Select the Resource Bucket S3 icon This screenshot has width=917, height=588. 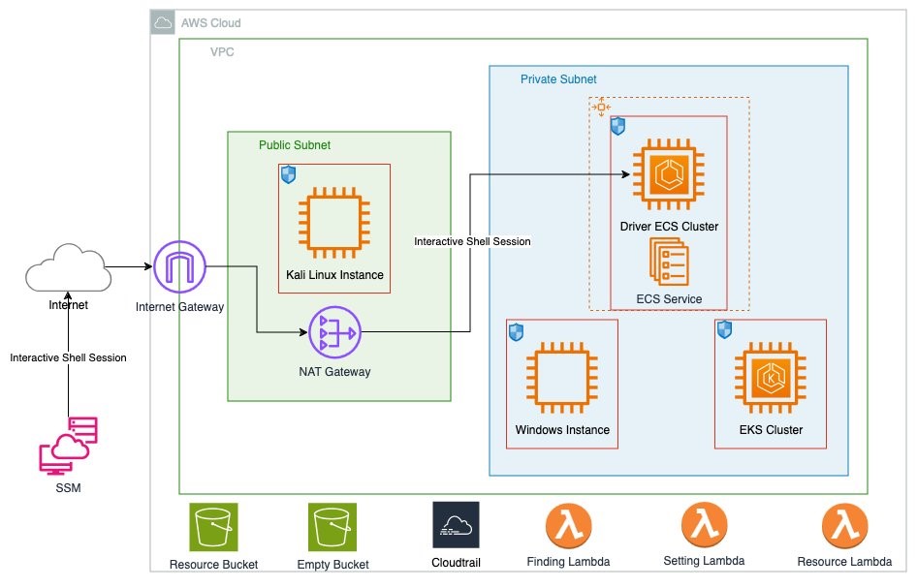[213, 527]
